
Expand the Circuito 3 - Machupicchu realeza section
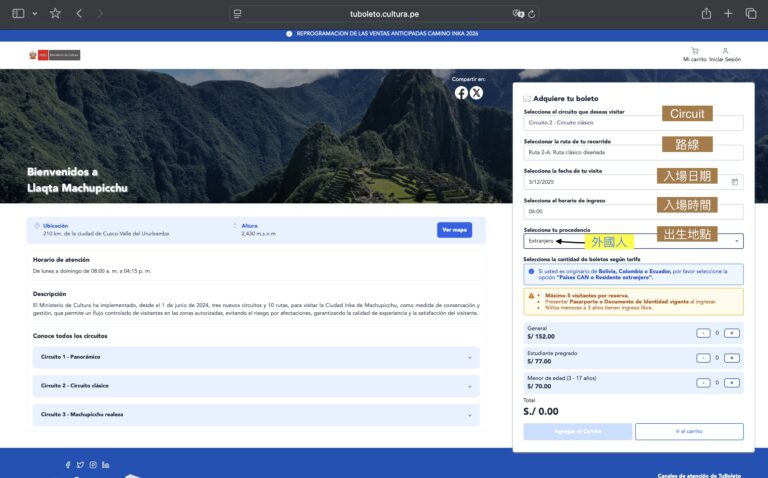point(256,415)
